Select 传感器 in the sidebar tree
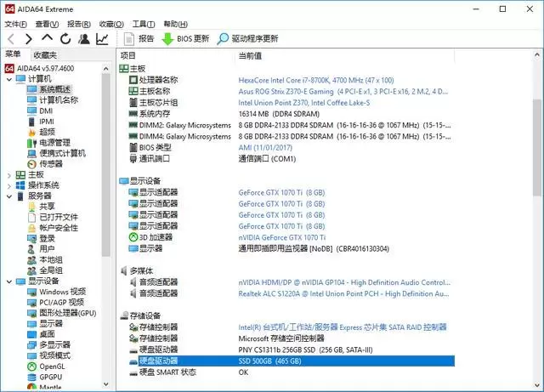This screenshot has height=392, width=544. point(51,164)
